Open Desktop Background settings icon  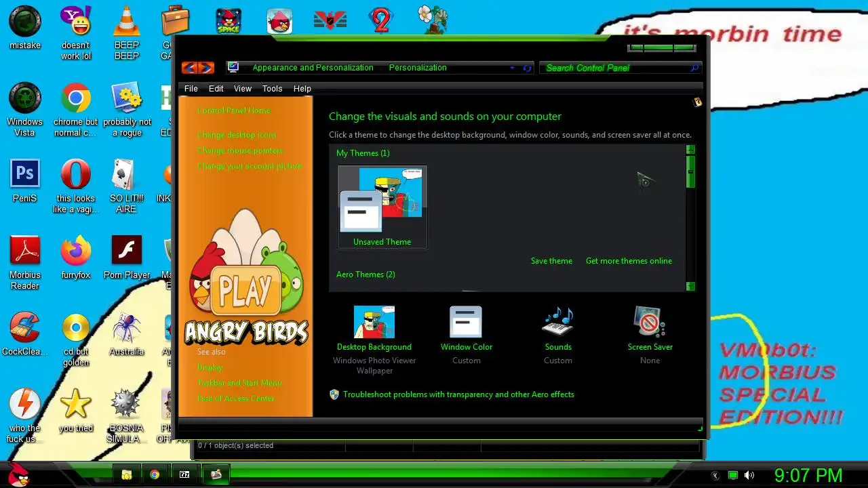(x=374, y=322)
